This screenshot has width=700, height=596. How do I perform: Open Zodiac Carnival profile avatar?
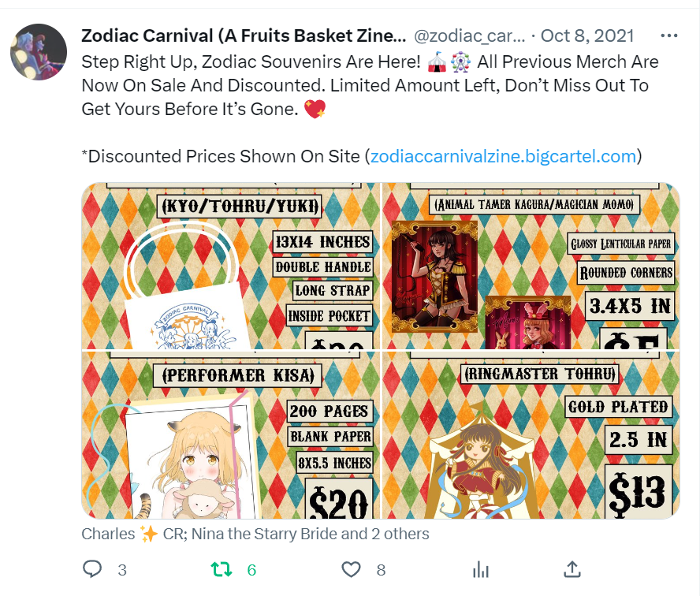(x=39, y=52)
